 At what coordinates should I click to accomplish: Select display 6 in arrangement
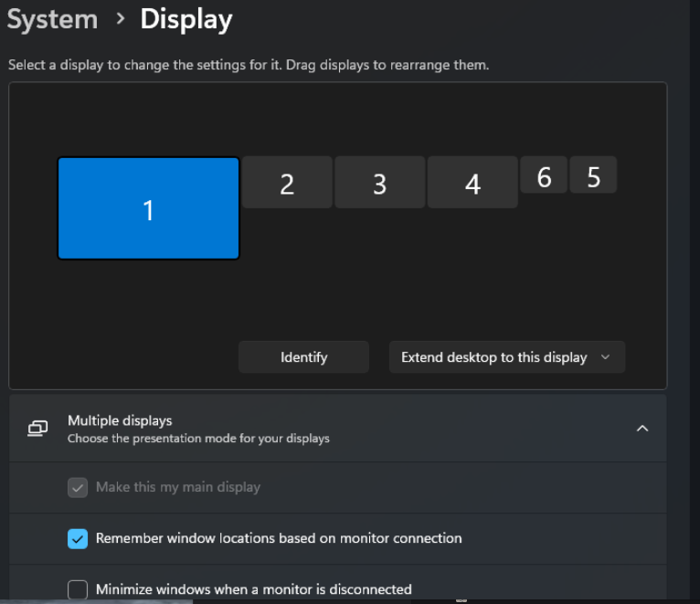point(544,175)
